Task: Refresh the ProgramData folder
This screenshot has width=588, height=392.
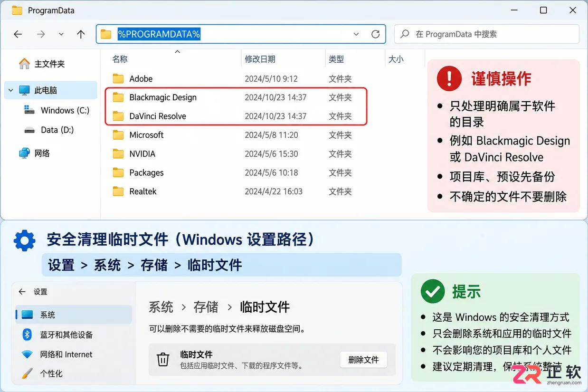Action: (375, 34)
